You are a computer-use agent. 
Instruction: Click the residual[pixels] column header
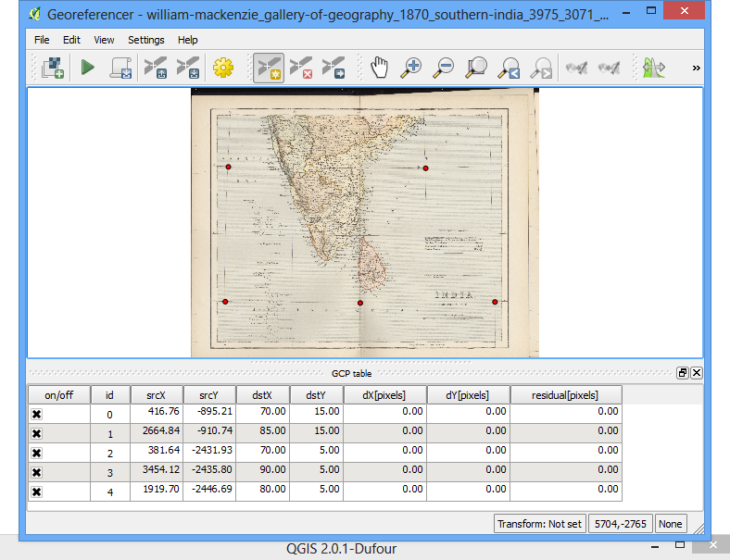566,395
